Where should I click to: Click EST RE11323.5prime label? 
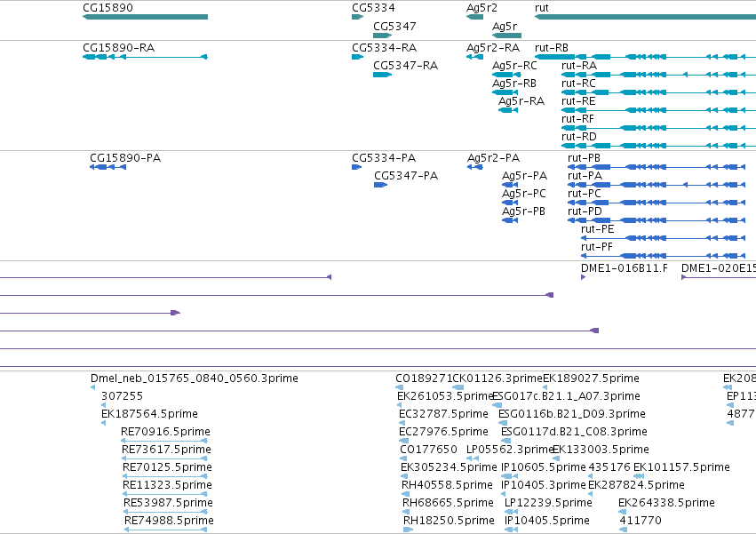coord(167,485)
